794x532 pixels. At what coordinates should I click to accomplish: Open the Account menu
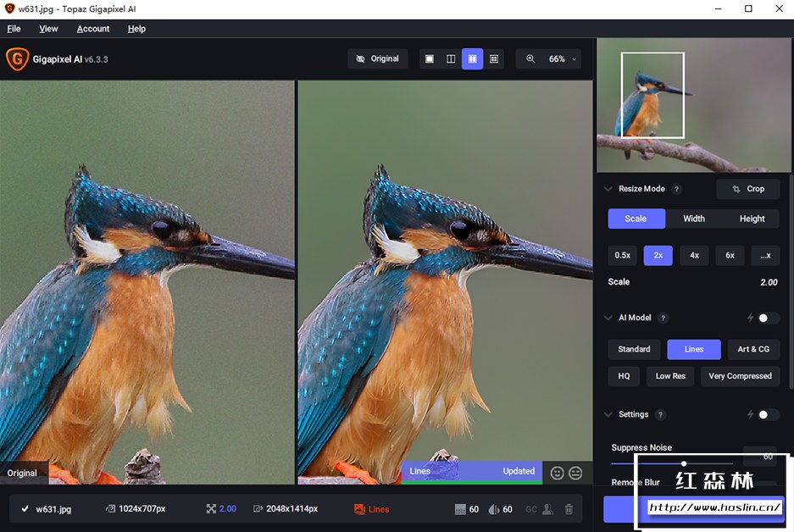(x=93, y=29)
